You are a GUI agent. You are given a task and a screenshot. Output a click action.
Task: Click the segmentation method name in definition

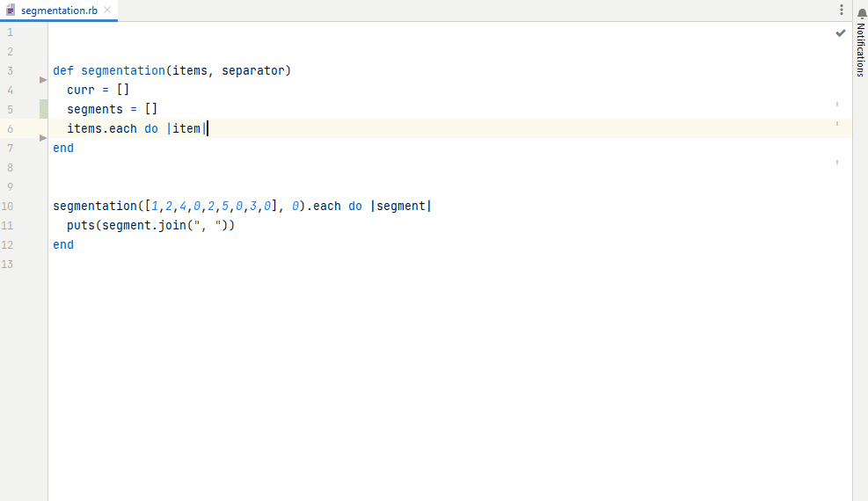click(x=123, y=70)
